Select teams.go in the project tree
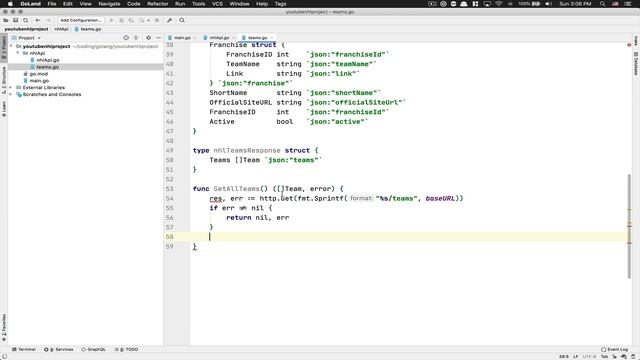640x360 pixels. pyautogui.click(x=47, y=67)
